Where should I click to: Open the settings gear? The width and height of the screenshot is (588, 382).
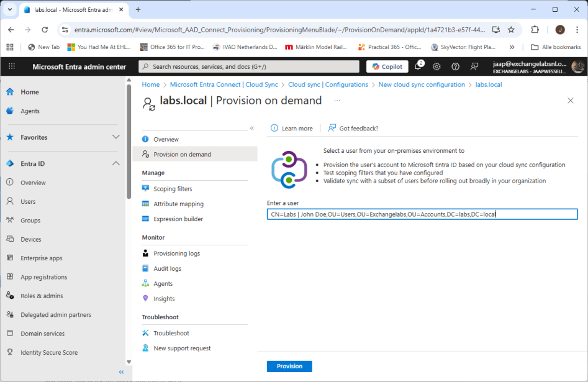click(x=436, y=66)
